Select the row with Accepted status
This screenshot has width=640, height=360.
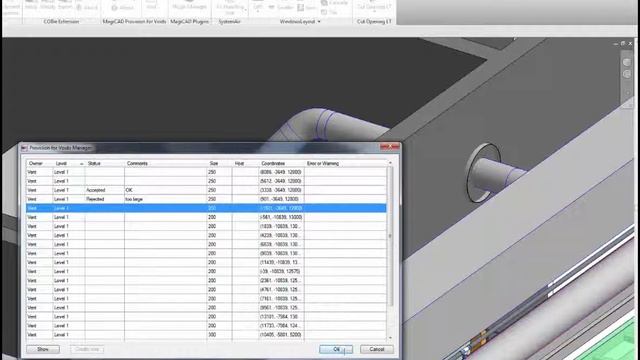(x=206, y=190)
